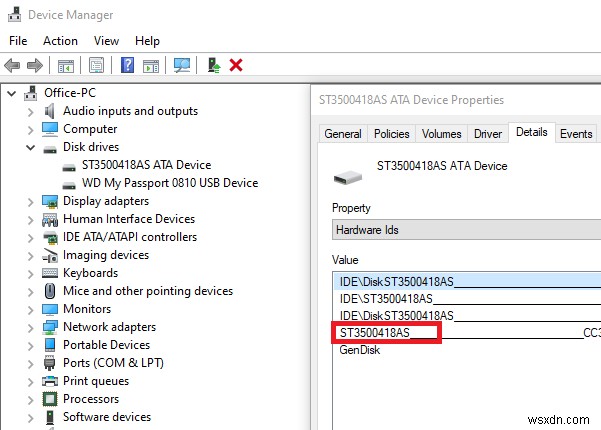Image resolution: width=601 pixels, height=430 pixels.
Task: Click the Back arrow toolbar icon
Action: (x=12, y=66)
